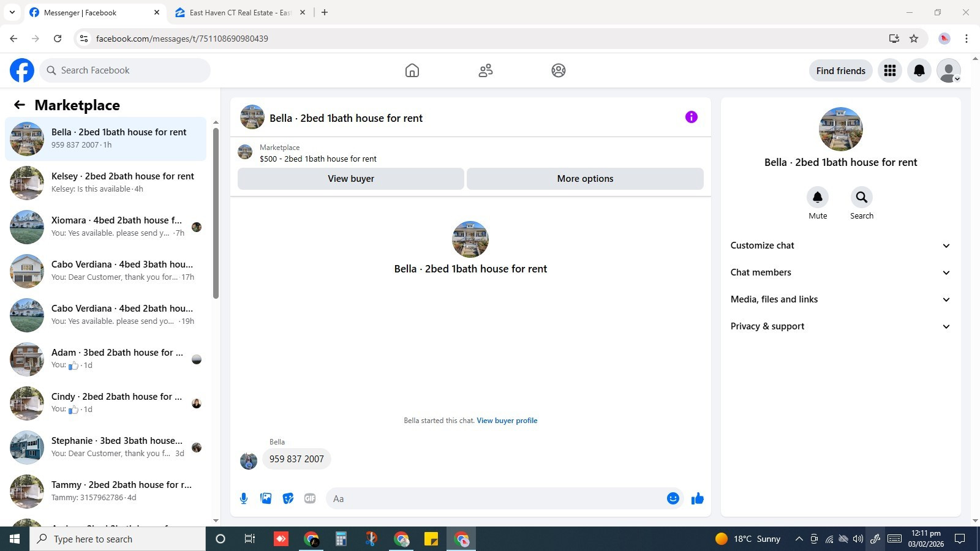This screenshot has width=980, height=551.
Task: Open Adam 3bed 2bath house chat
Action: tap(105, 359)
